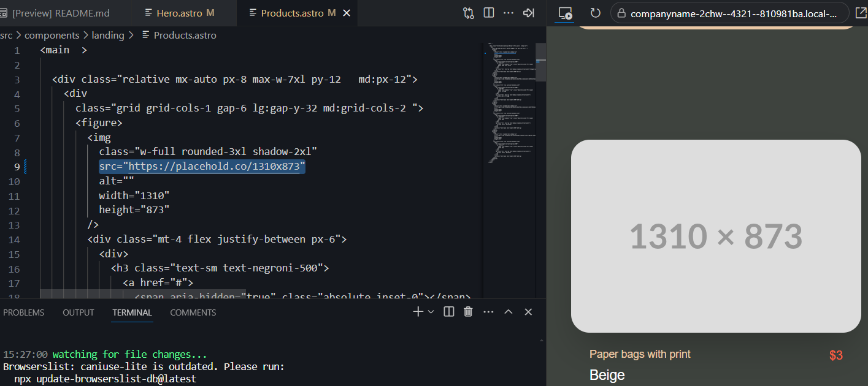Open the preview in a new window
868x386 pixels.
860,13
